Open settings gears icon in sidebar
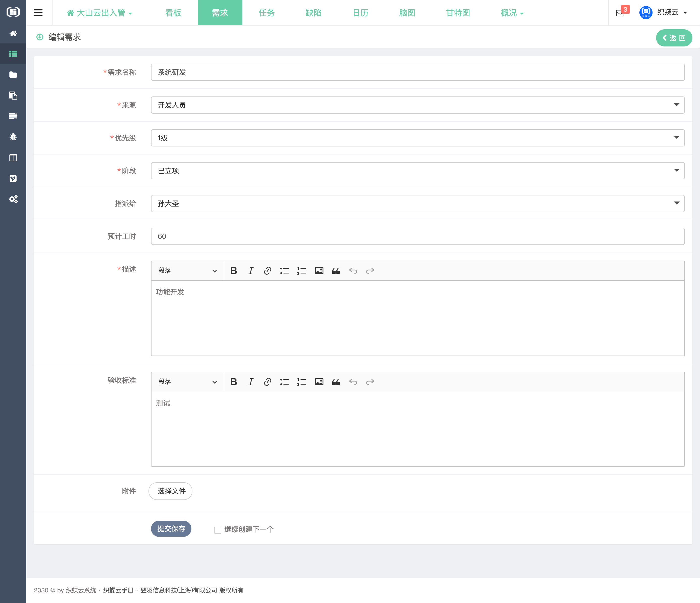Image resolution: width=700 pixels, height=603 pixels. click(x=13, y=199)
